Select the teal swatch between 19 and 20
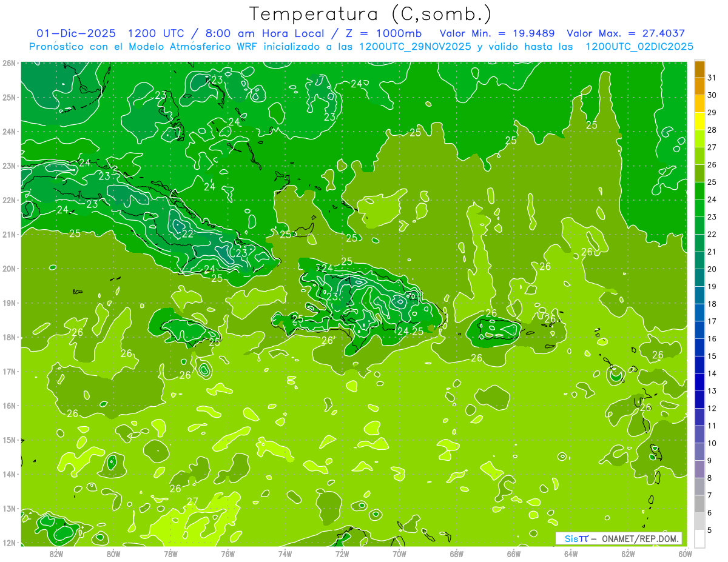The image size is (728, 562). pyautogui.click(x=699, y=278)
